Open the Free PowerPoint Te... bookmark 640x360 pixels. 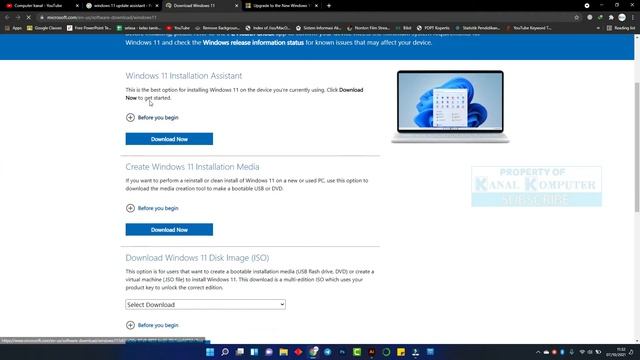point(89,28)
